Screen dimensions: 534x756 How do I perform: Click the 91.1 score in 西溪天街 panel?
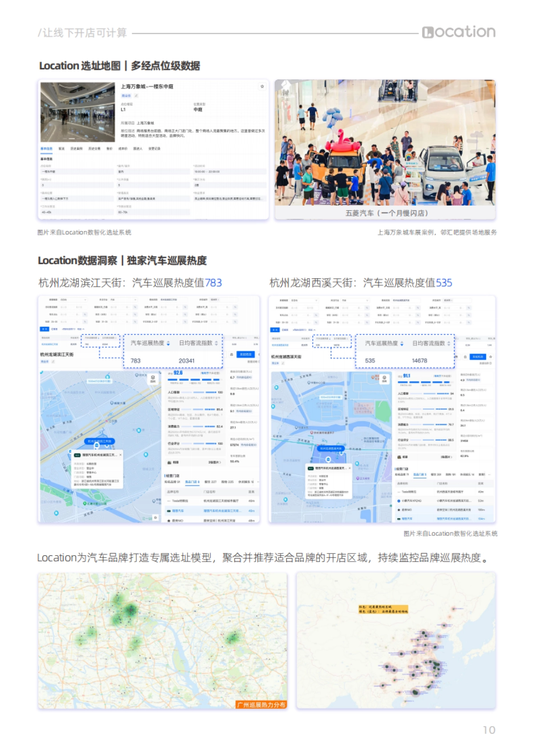click(406, 376)
